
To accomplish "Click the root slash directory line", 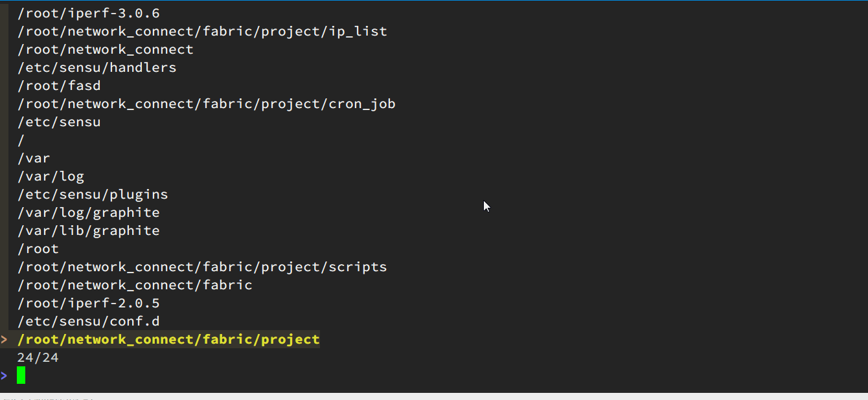I will pos(21,140).
